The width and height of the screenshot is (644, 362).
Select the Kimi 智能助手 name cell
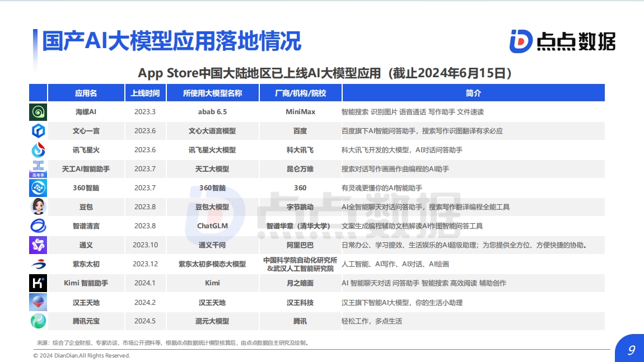pos(86,283)
